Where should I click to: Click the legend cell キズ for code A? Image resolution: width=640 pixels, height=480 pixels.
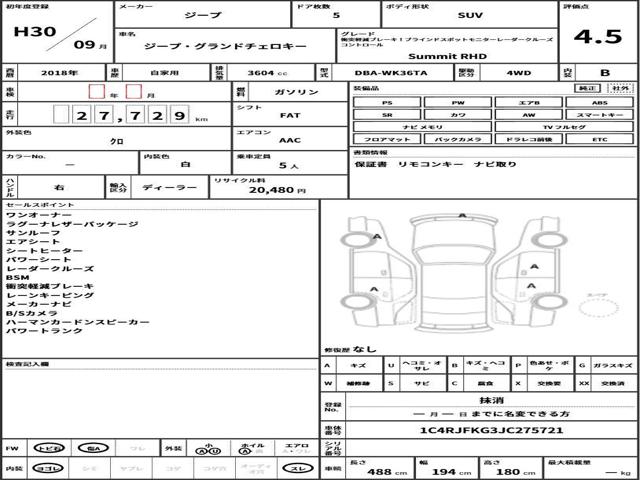click(x=358, y=366)
